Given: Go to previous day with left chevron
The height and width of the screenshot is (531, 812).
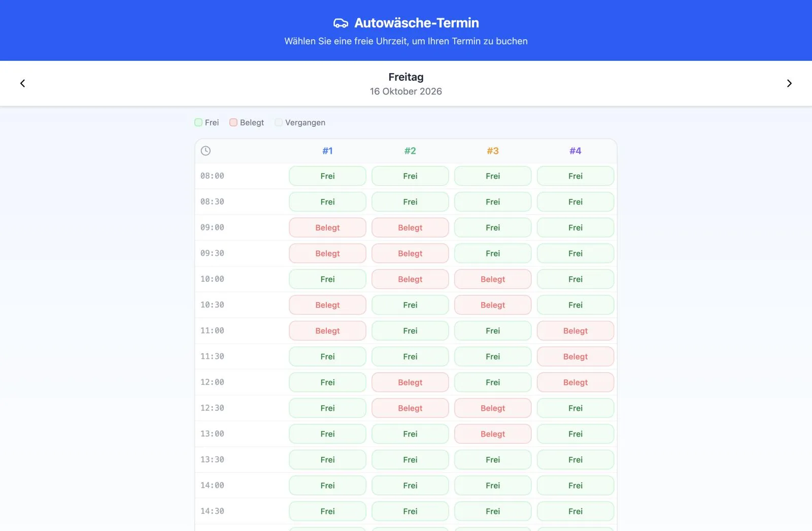Looking at the screenshot, I should (22, 83).
